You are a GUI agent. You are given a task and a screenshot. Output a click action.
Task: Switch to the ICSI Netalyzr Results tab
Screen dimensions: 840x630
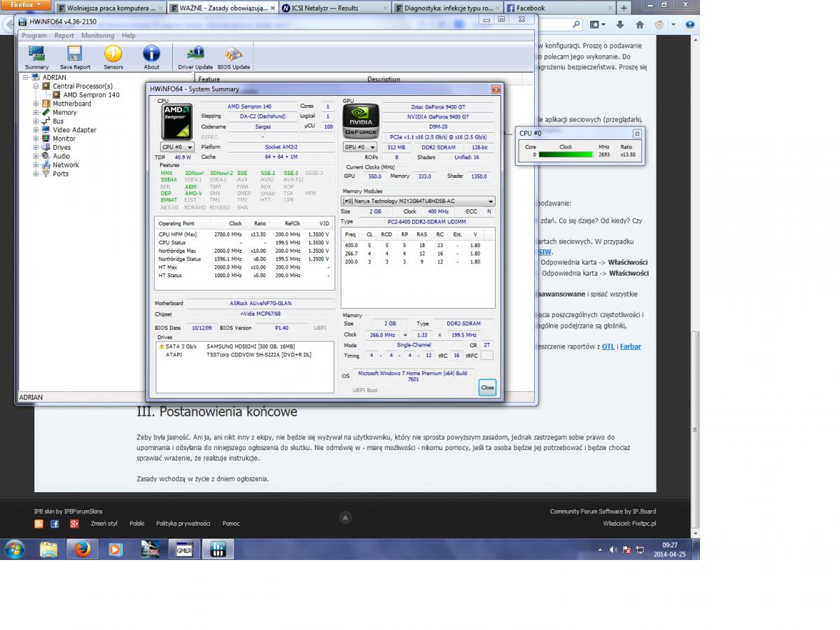point(334,8)
